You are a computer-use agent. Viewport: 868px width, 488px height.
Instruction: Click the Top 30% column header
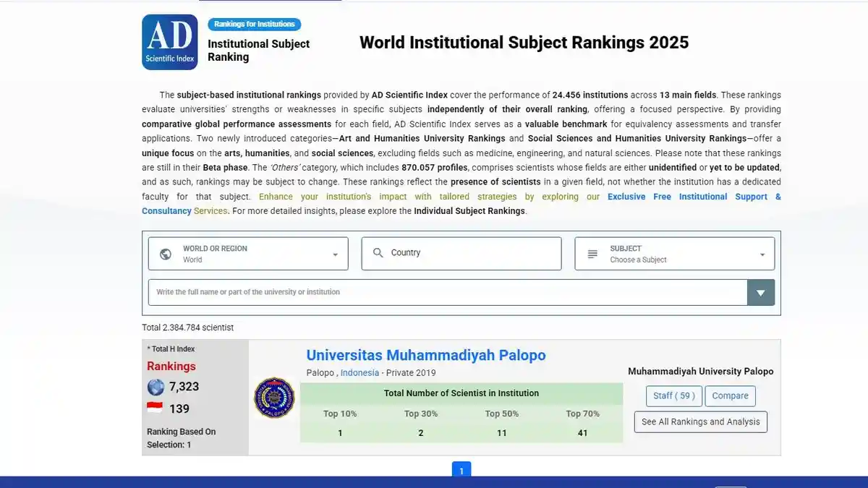tap(421, 414)
